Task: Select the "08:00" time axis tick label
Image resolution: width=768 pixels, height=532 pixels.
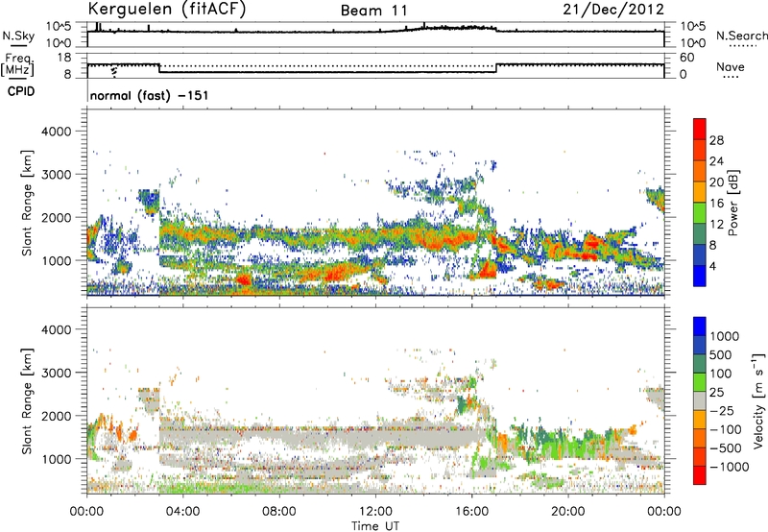Action: pyautogui.click(x=279, y=512)
